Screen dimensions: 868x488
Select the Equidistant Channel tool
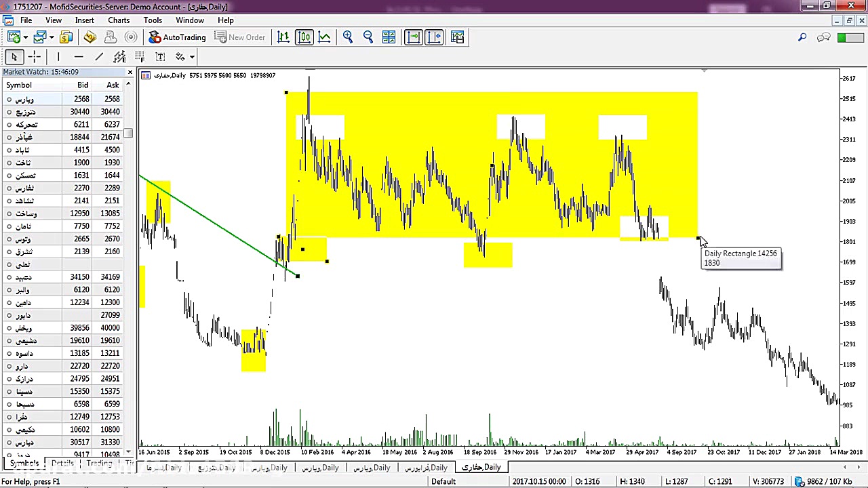pyautogui.click(x=119, y=57)
